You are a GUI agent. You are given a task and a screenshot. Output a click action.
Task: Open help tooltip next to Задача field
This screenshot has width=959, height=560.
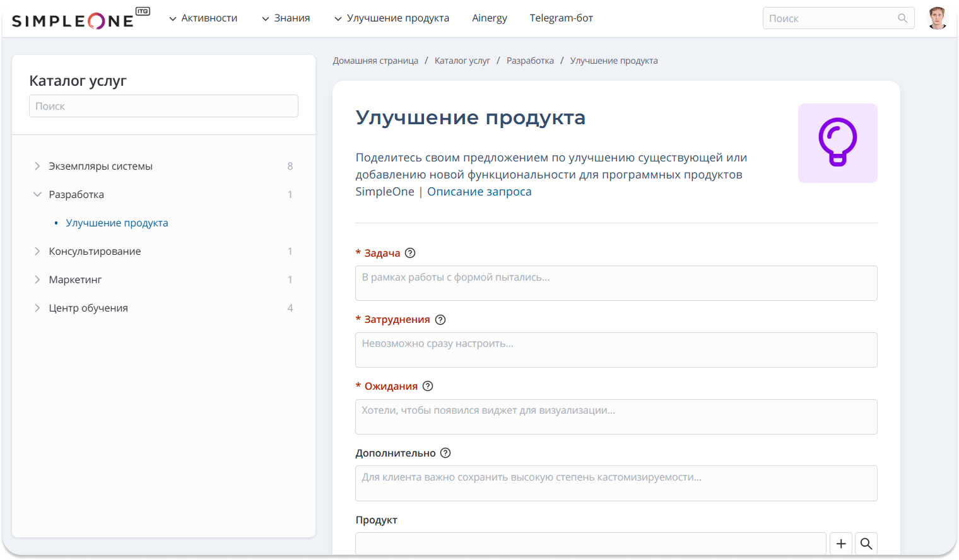point(411,252)
